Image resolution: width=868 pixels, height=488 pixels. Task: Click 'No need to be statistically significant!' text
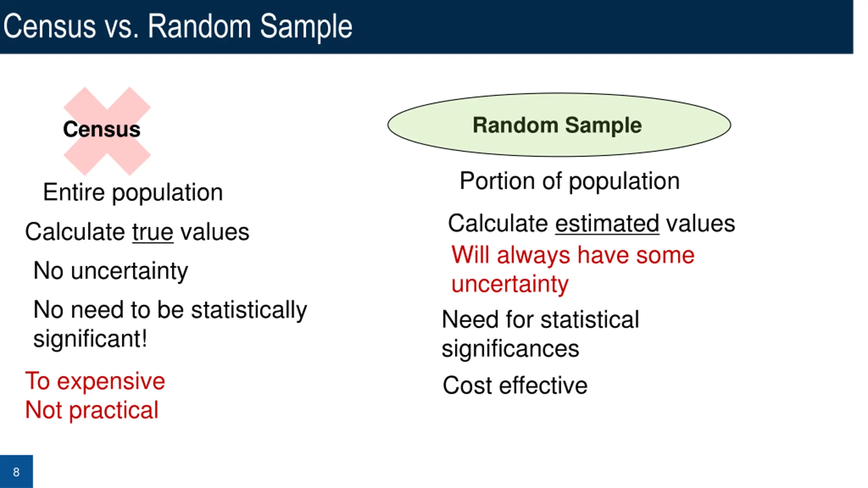coord(170,324)
